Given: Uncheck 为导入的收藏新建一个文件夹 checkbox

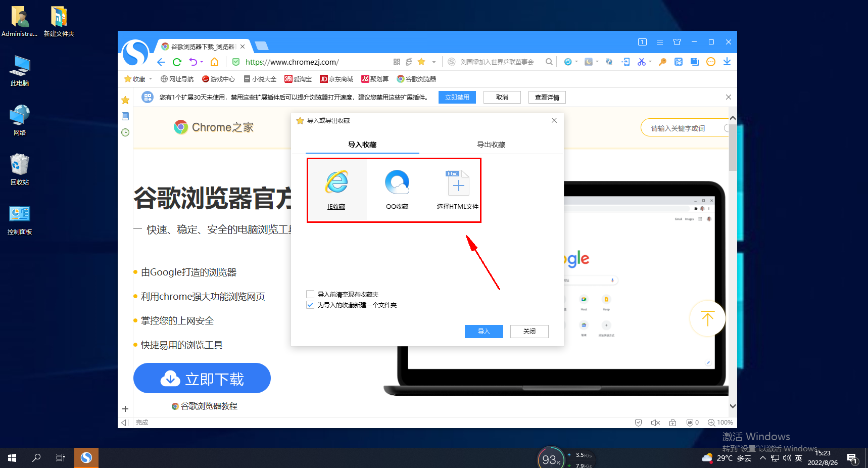Looking at the screenshot, I should [x=310, y=305].
